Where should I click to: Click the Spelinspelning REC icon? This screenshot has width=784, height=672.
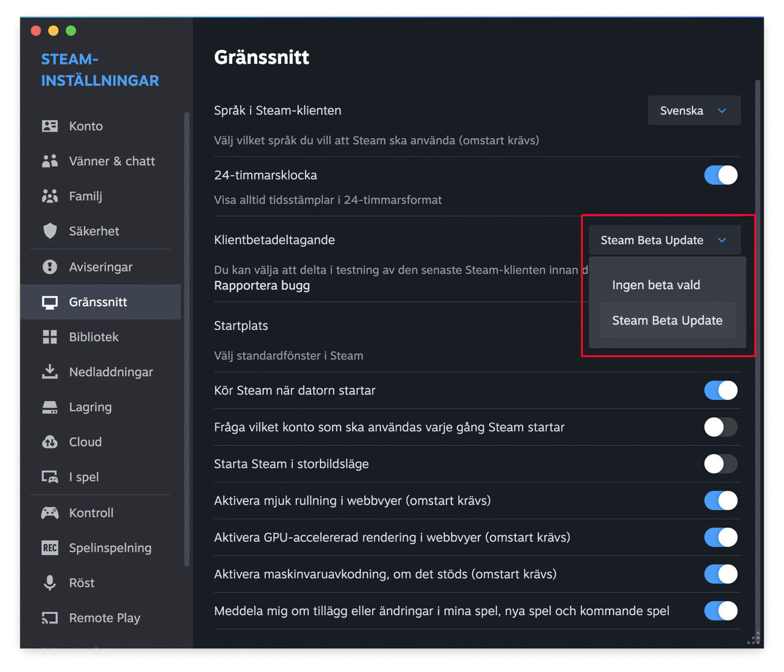[50, 548]
